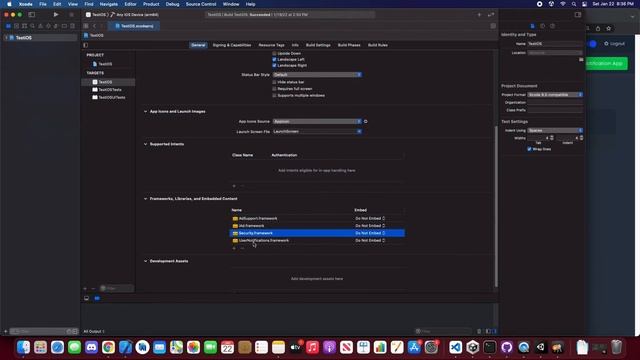Switch to the Build Phases tab
Viewport: 640px width, 360px height.
tap(349, 45)
